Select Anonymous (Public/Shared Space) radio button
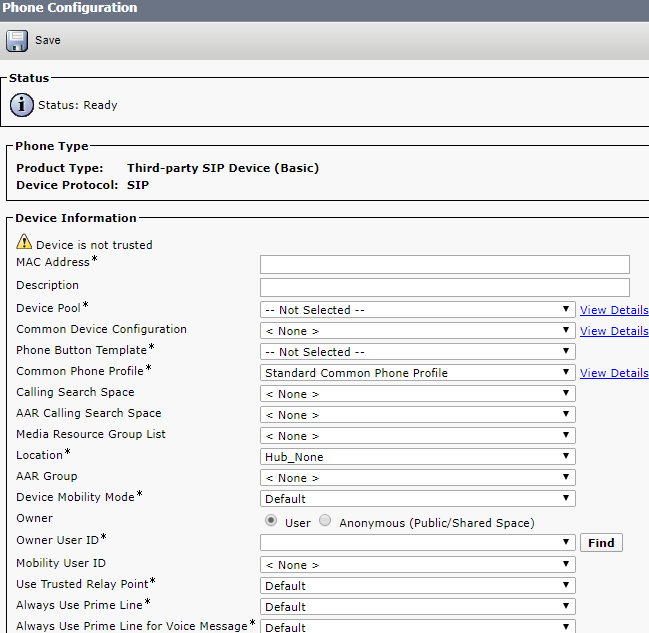The height and width of the screenshot is (633, 649). pyautogui.click(x=325, y=522)
